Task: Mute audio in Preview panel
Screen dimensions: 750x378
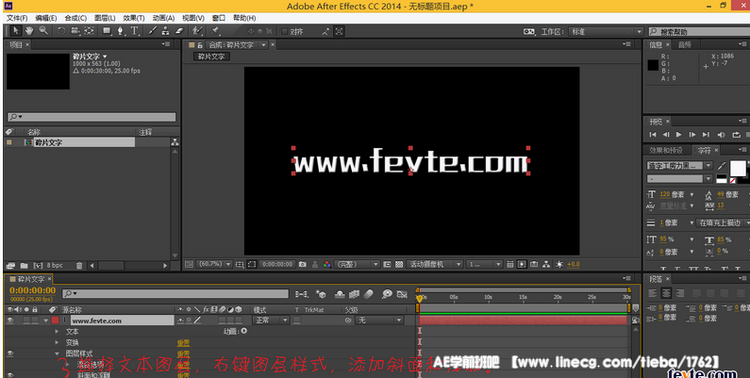Action: 721,134
